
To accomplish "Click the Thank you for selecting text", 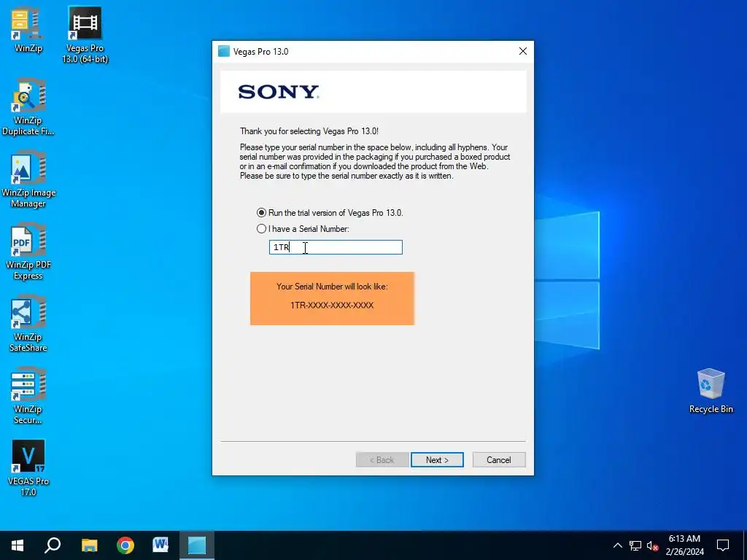I will [309, 131].
